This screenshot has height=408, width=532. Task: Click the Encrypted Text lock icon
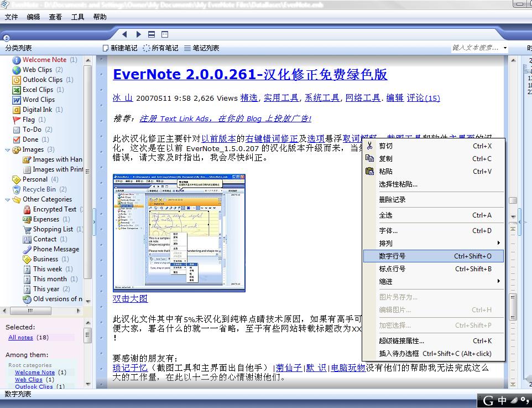pyautogui.click(x=27, y=210)
